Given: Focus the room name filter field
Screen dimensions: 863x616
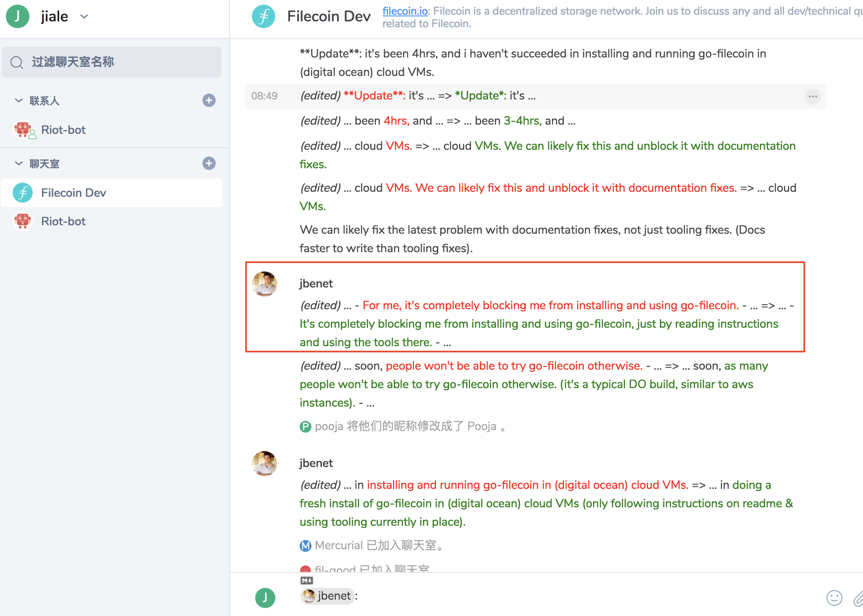Looking at the screenshot, I should [112, 62].
